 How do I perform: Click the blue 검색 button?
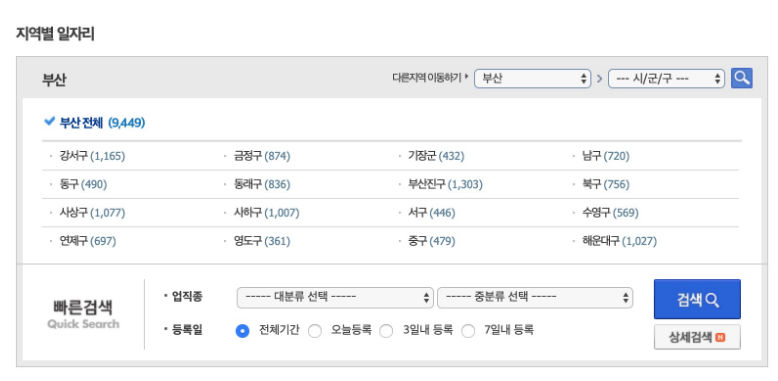(x=697, y=299)
